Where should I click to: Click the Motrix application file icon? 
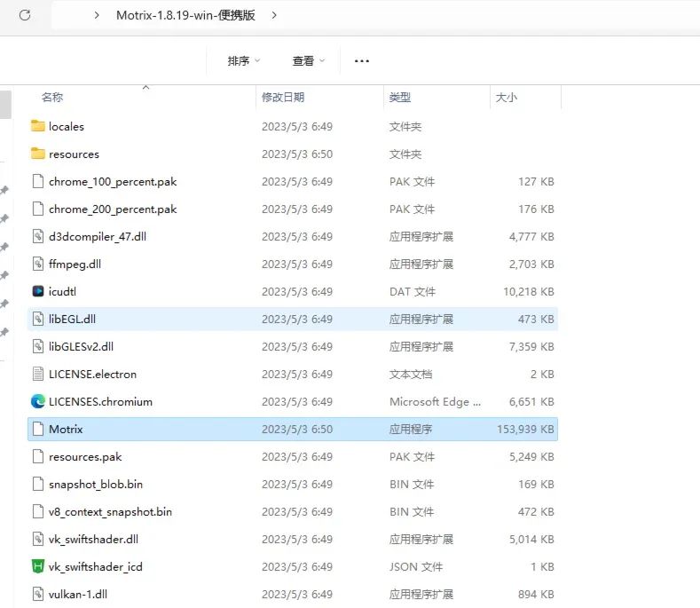(38, 429)
